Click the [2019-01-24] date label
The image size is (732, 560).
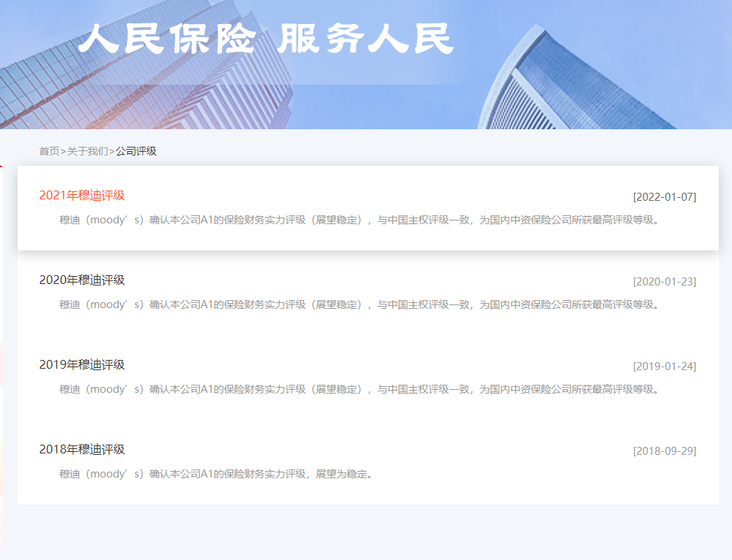[x=666, y=366]
